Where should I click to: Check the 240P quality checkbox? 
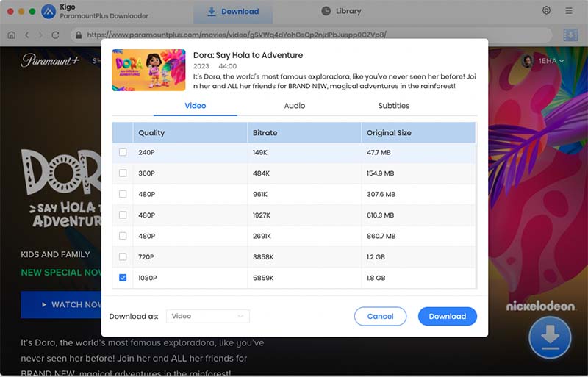(x=123, y=152)
